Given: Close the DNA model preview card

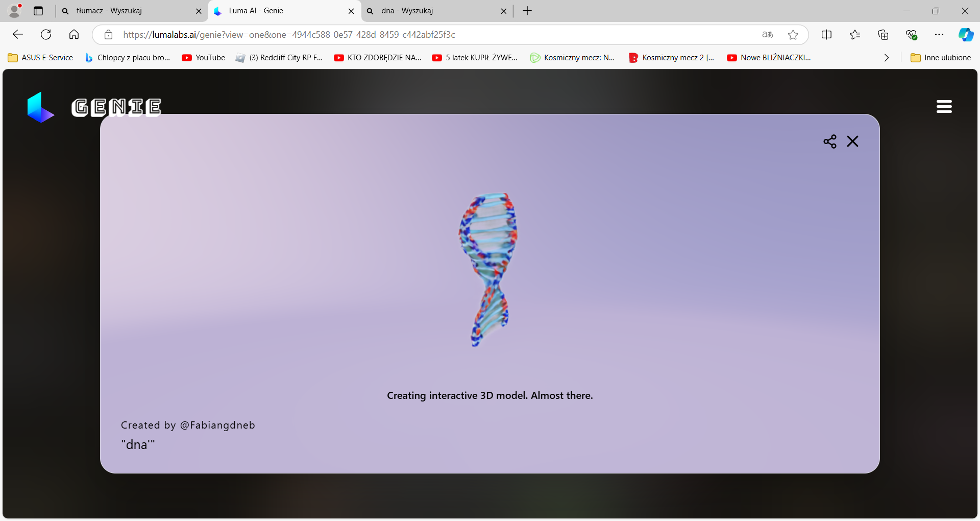Looking at the screenshot, I should [853, 141].
